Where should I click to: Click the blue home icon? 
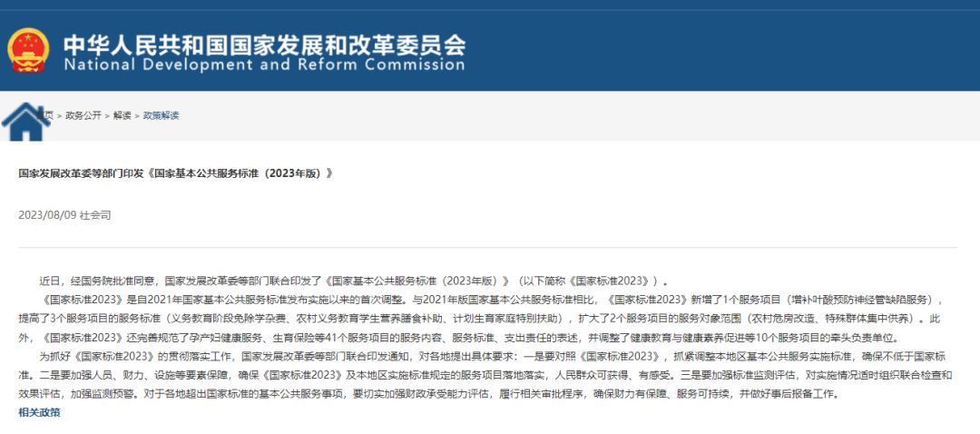point(25,122)
